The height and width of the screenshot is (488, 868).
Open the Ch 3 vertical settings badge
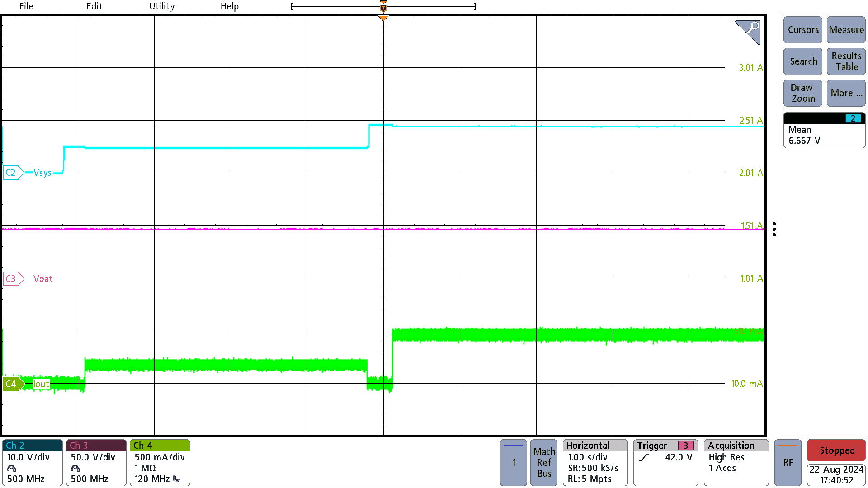96,463
